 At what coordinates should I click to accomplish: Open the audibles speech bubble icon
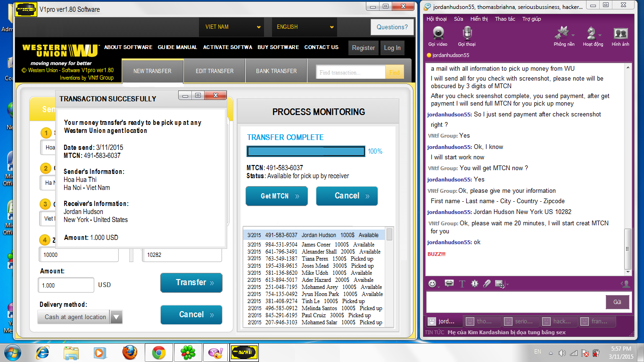449,283
